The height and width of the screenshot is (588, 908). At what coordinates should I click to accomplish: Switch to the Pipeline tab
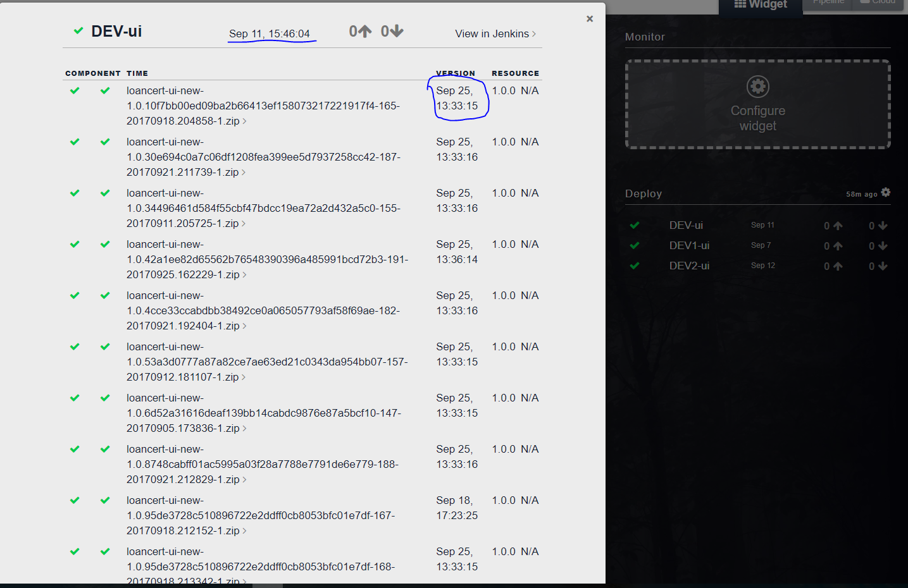pyautogui.click(x=829, y=3)
